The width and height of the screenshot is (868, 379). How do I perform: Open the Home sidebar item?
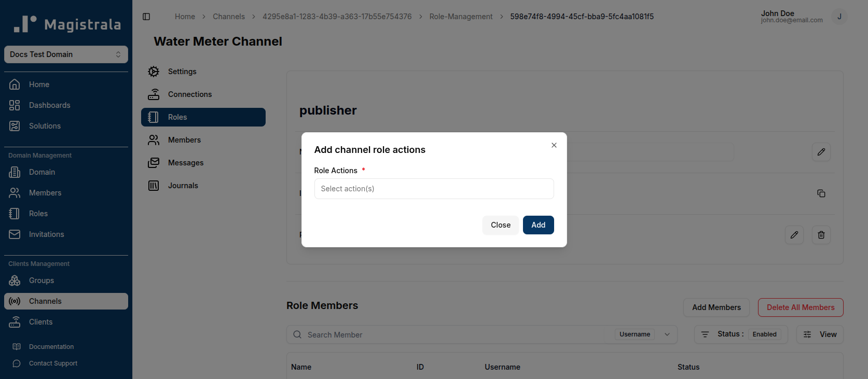(66, 85)
